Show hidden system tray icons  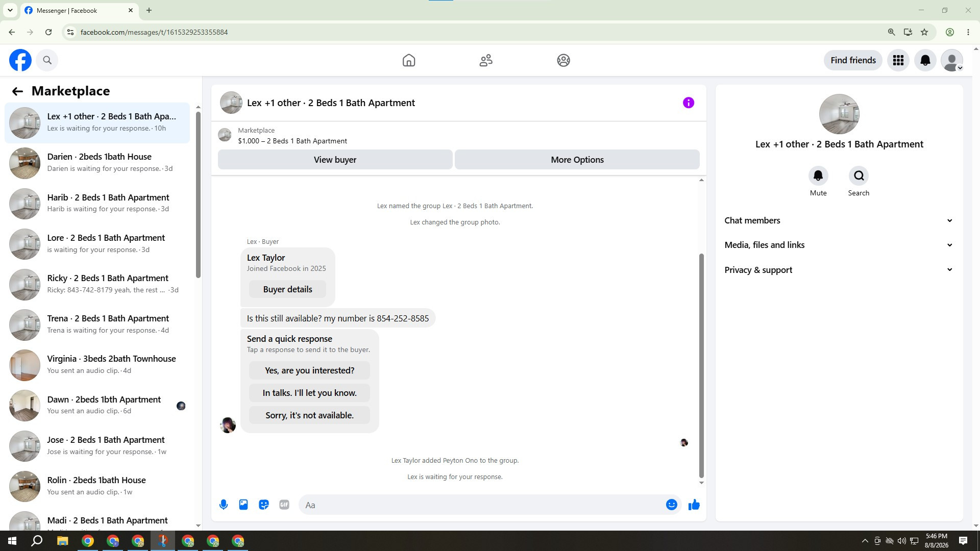[x=865, y=541]
